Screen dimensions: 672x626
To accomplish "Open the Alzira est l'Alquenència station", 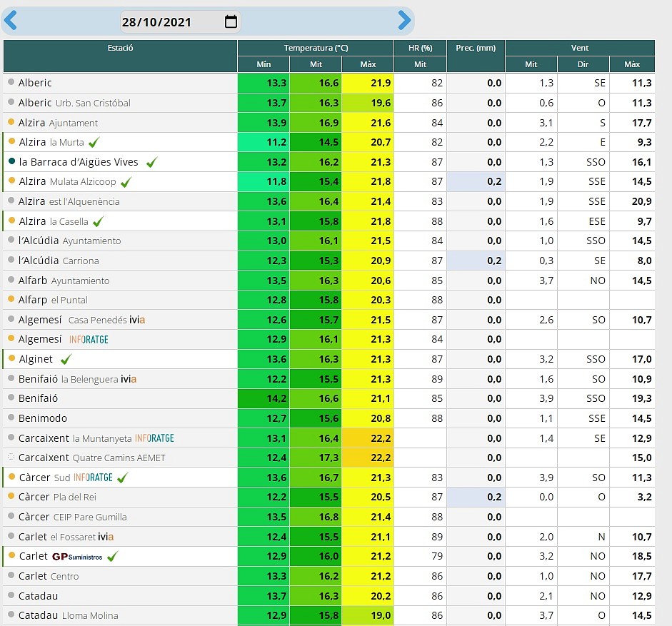I will click(69, 201).
